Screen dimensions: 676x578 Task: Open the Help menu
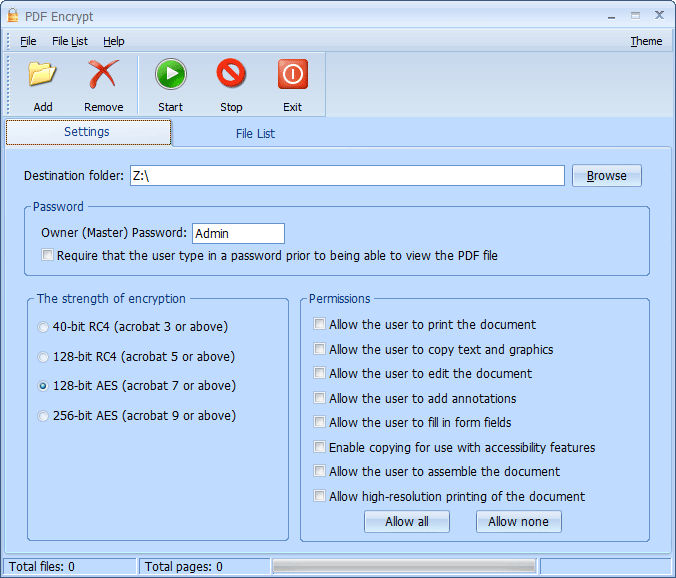[114, 41]
